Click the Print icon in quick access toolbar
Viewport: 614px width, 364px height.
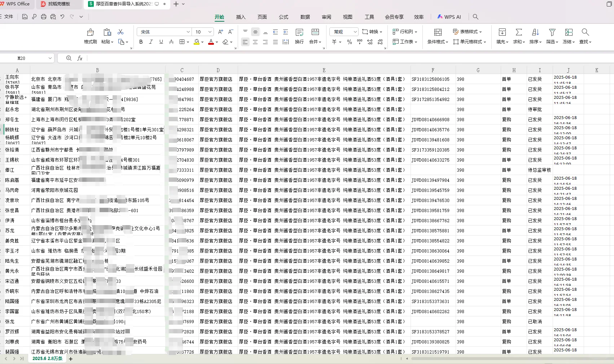click(44, 17)
